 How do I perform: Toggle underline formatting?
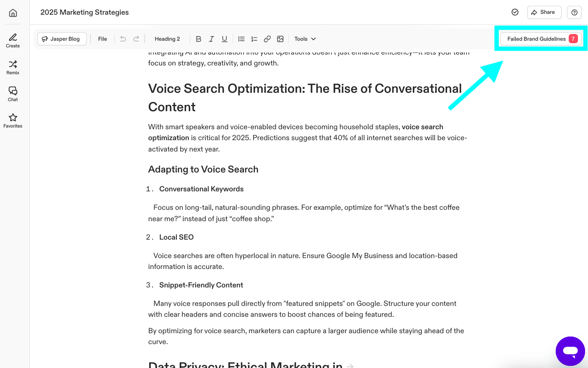coord(225,39)
